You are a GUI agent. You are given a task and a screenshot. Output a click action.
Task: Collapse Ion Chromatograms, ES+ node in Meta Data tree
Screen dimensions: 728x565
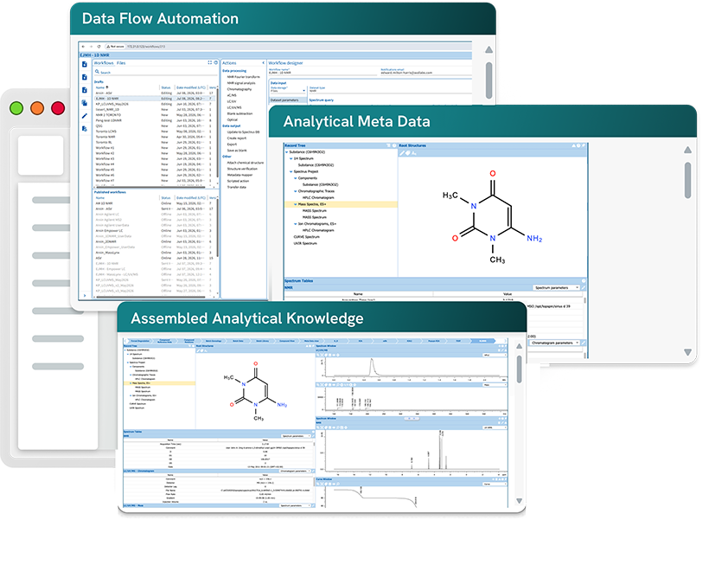point(296,223)
